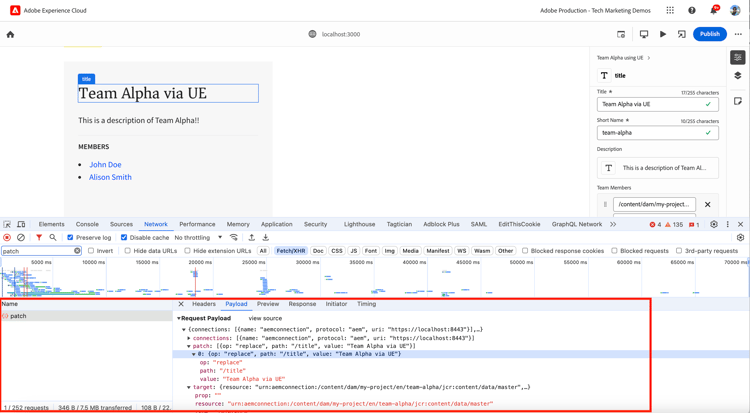Collapse the root payload object

pyautogui.click(x=184, y=330)
